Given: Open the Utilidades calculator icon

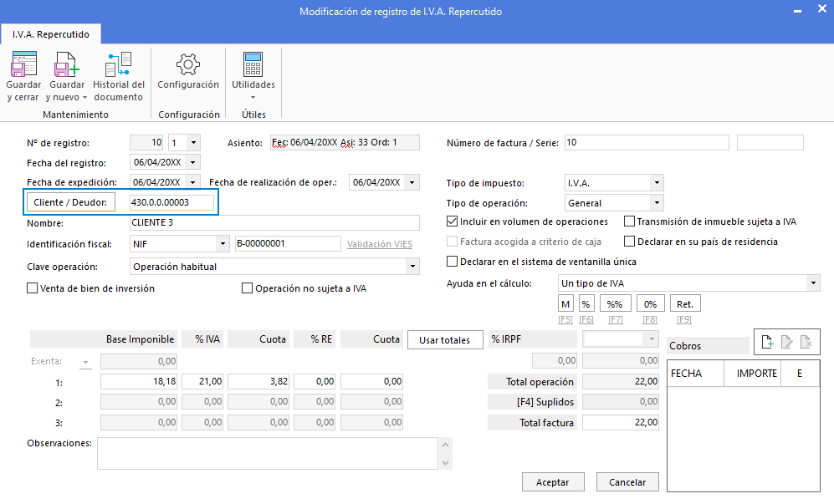Looking at the screenshot, I should tap(253, 64).
